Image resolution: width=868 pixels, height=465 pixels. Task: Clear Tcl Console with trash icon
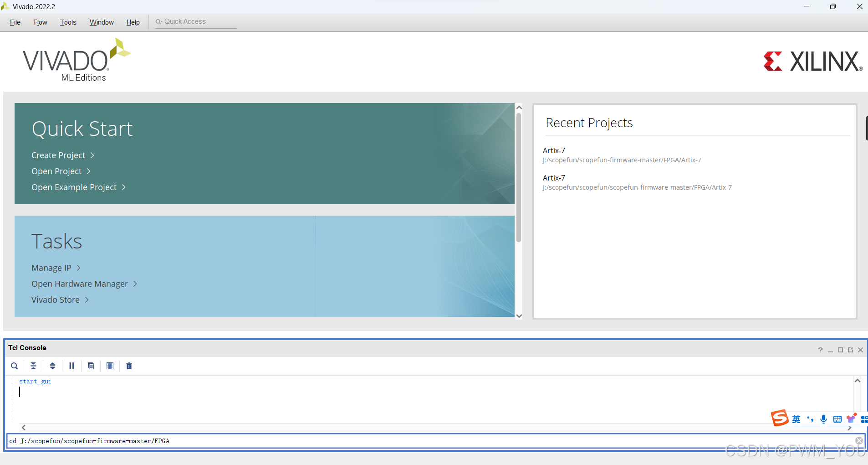pos(129,366)
